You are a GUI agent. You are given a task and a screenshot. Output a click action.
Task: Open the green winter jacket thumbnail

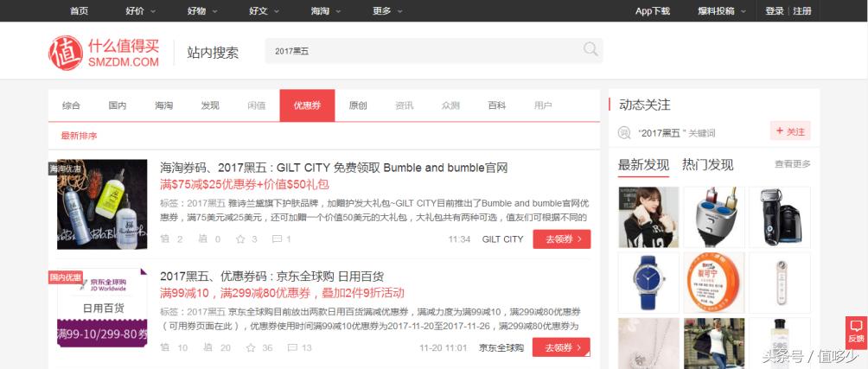(714, 343)
